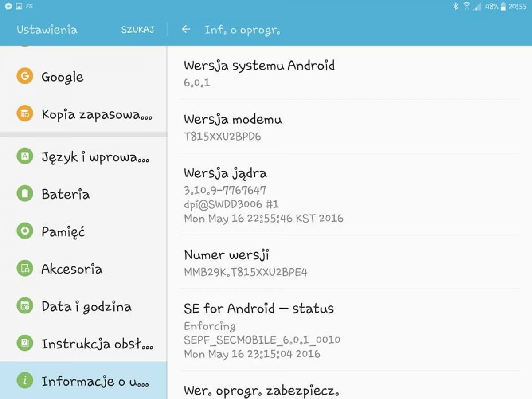The height and width of the screenshot is (399, 532).
Task: Open Data i godzina settings entry
Action: [83, 306]
